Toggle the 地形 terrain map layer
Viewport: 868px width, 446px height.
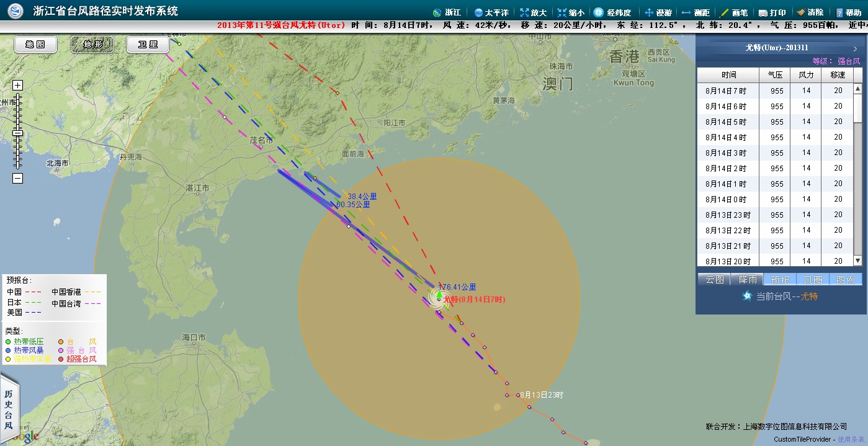pos(91,45)
